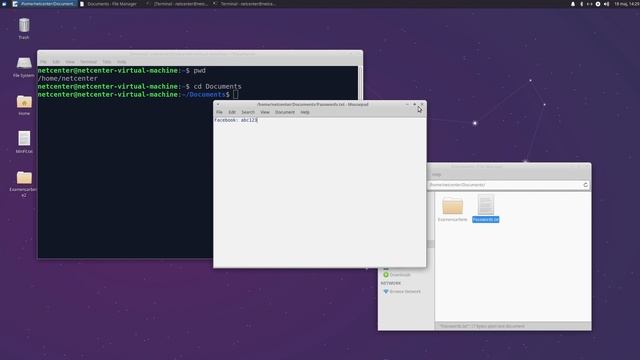The image size is (640, 360).
Task: Select the Examenscarbete v2 desktop folder
Action: point(24,183)
